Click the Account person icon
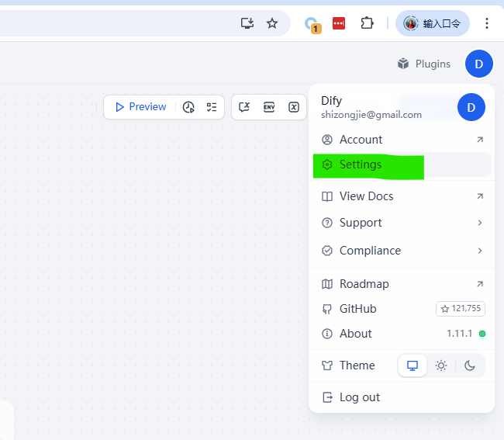Image resolution: width=504 pixels, height=440 pixels. tap(327, 140)
